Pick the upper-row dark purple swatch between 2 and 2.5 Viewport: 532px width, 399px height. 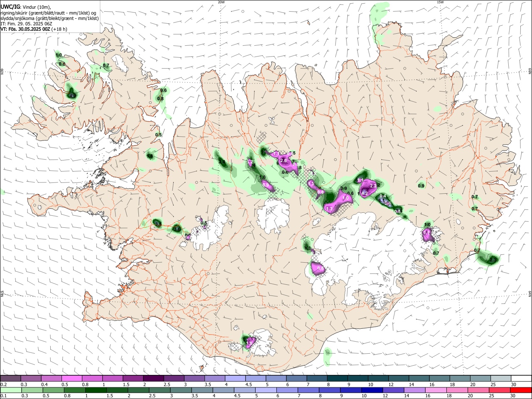(153, 379)
